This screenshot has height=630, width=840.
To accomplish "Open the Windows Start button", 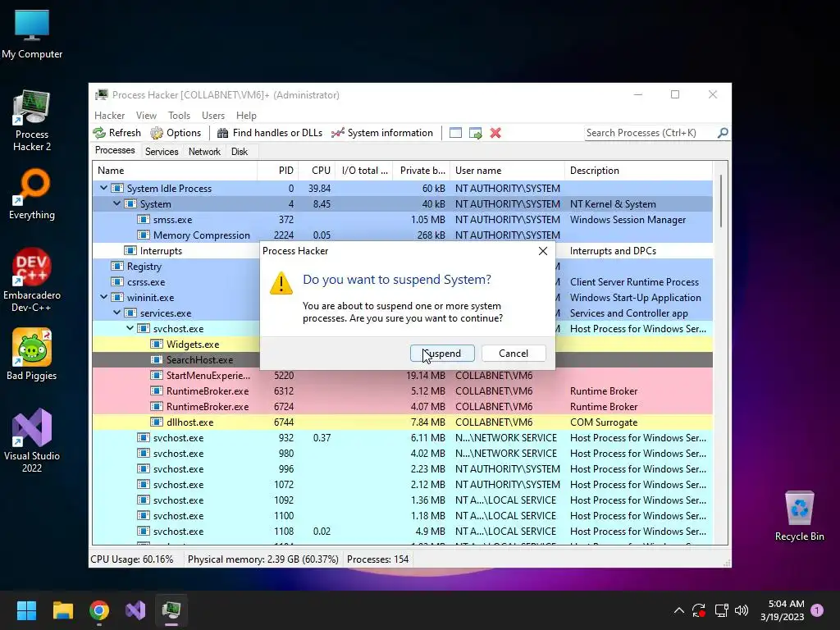I will [26, 610].
